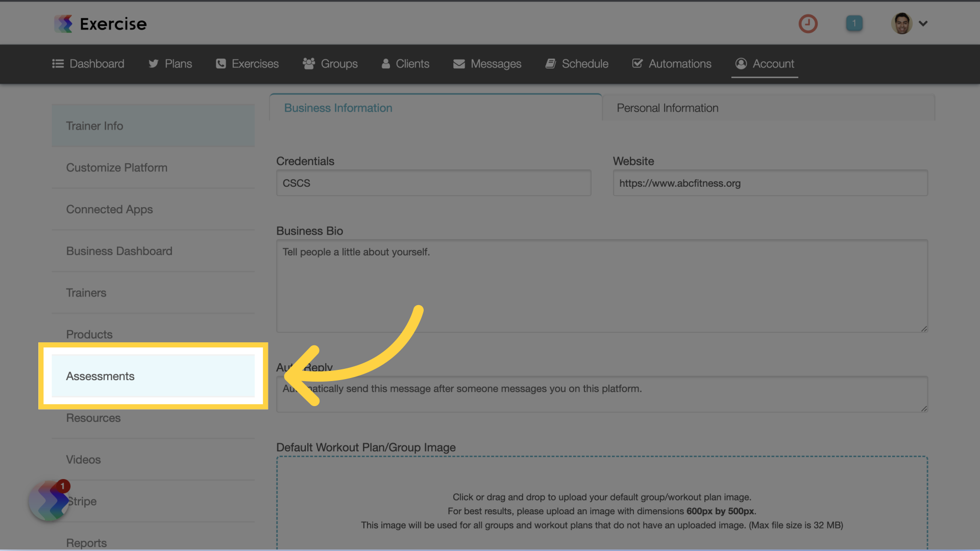Click the Dashboard navigation icon
980x551 pixels.
pos(58,64)
